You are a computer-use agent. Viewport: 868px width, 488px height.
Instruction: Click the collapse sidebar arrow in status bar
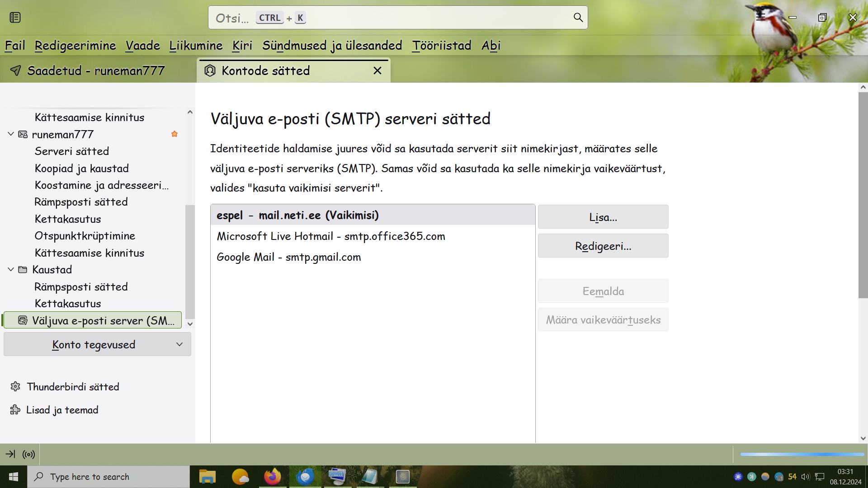click(x=10, y=454)
